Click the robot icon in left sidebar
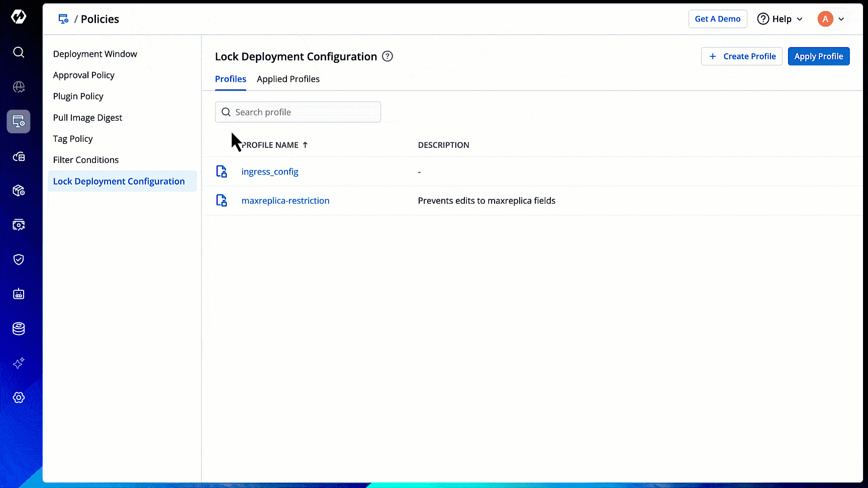868x488 pixels. (x=19, y=294)
